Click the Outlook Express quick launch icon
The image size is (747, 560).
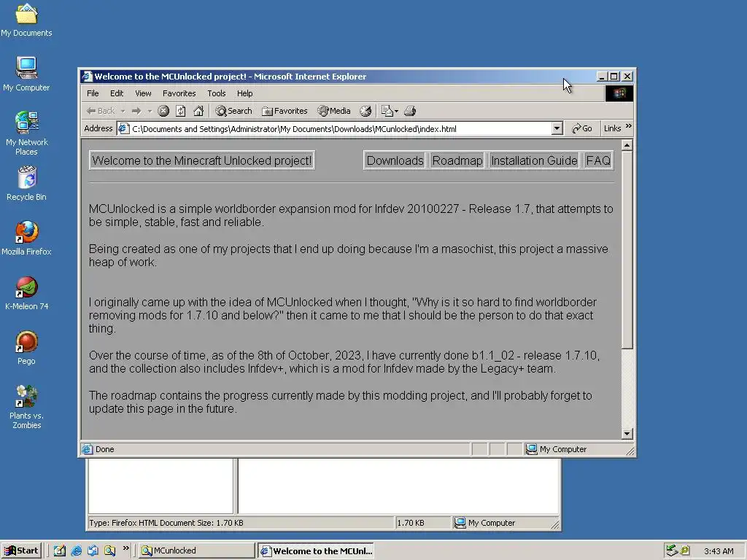tap(93, 551)
